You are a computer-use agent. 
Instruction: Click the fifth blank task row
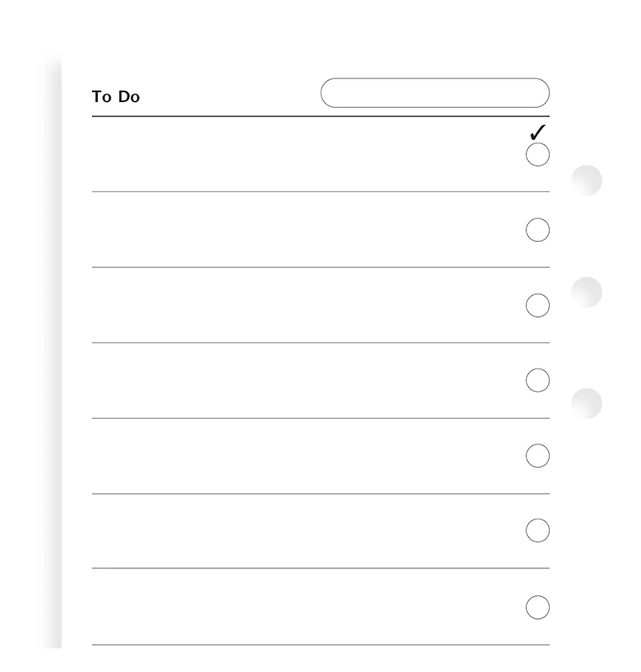point(304,456)
